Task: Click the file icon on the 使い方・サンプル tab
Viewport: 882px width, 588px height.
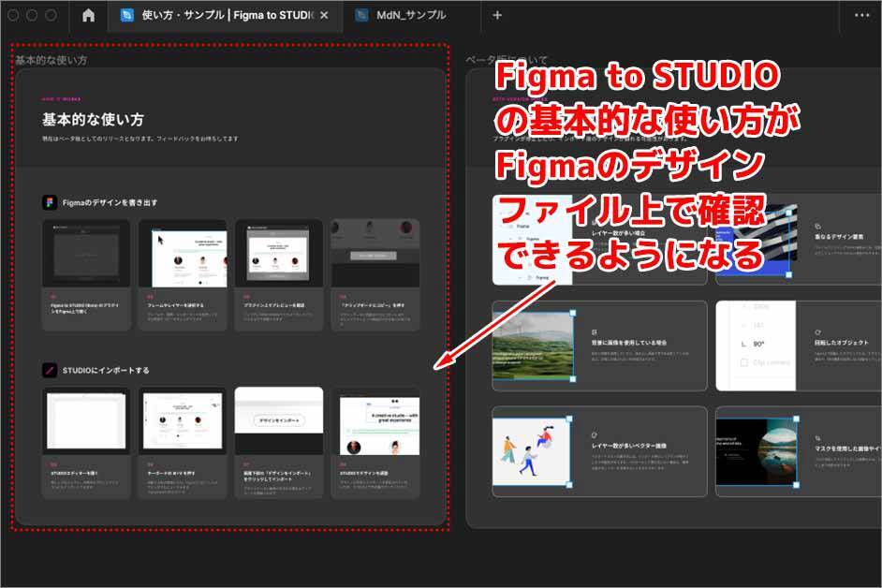Action: tap(126, 15)
